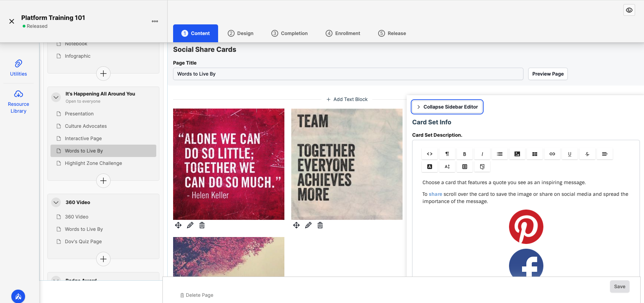Collapse It's Happening All Around You section
The width and height of the screenshot is (644, 303).
(56, 97)
